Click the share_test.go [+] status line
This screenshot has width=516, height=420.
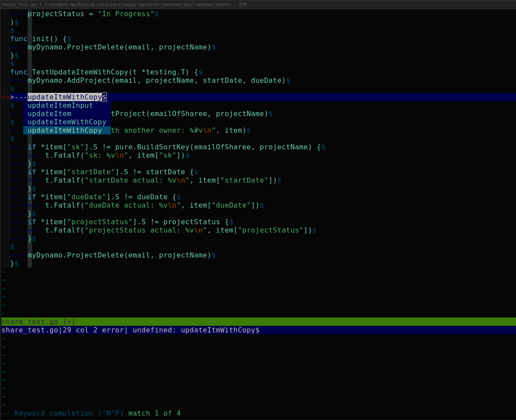coord(39,322)
